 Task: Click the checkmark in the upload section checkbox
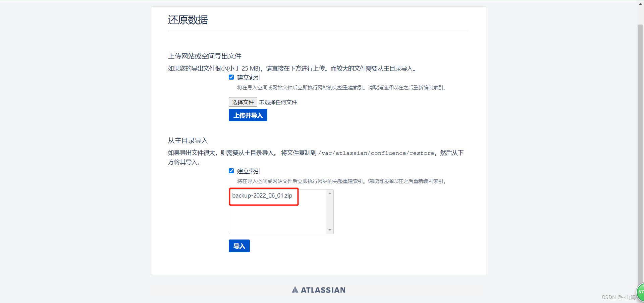point(231,77)
